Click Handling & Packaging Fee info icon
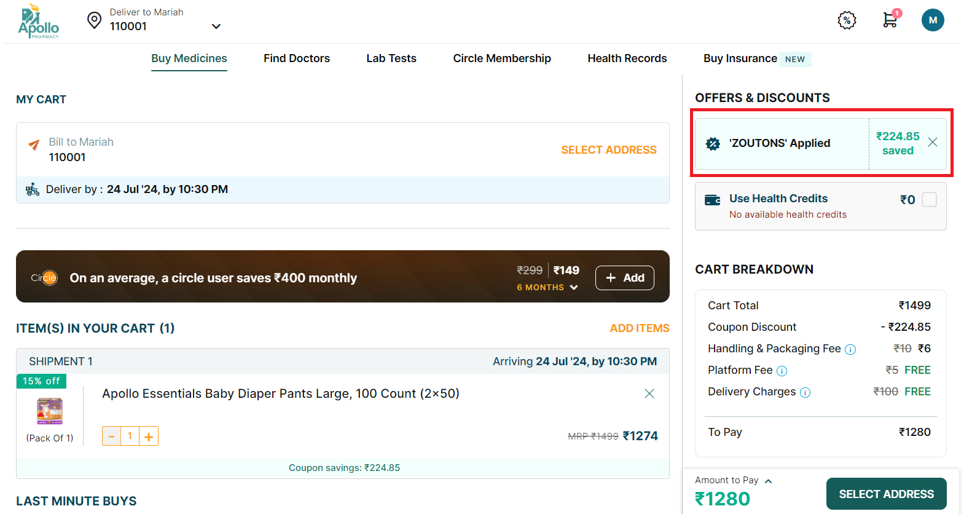 coord(850,349)
